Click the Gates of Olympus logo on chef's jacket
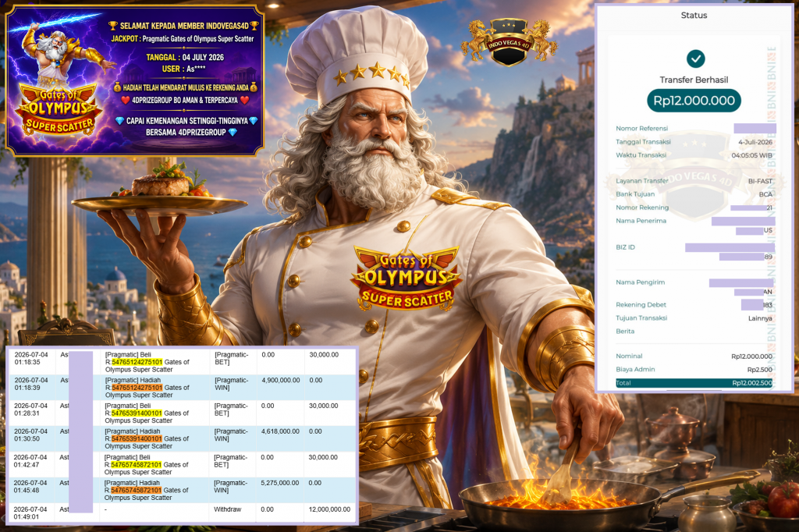799x532 pixels. [406, 278]
